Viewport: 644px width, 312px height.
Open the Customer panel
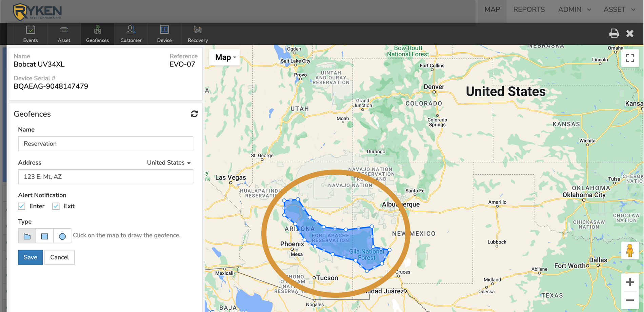pyautogui.click(x=131, y=34)
